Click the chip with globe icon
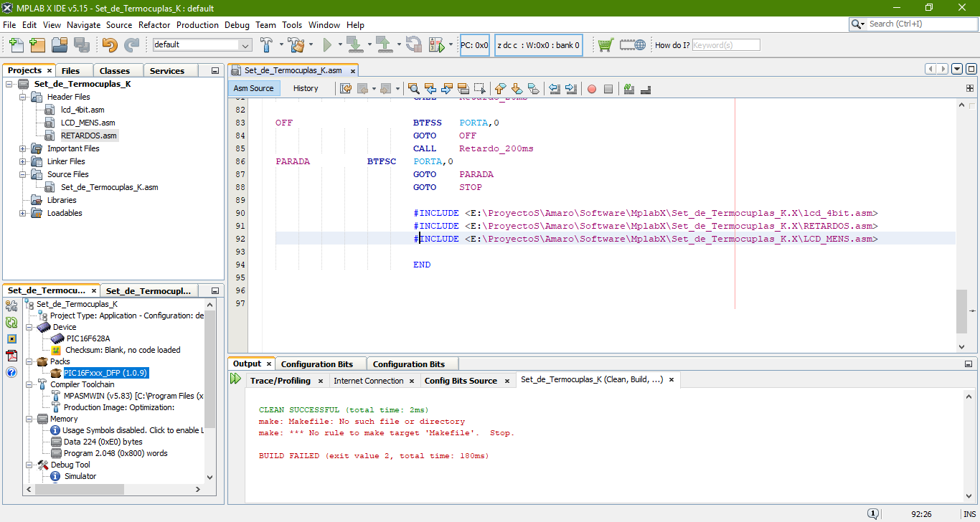 click(x=633, y=44)
